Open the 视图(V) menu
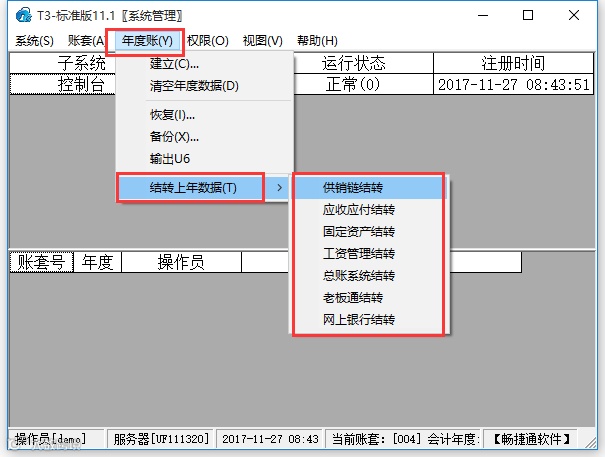The image size is (605, 457). 262,41
